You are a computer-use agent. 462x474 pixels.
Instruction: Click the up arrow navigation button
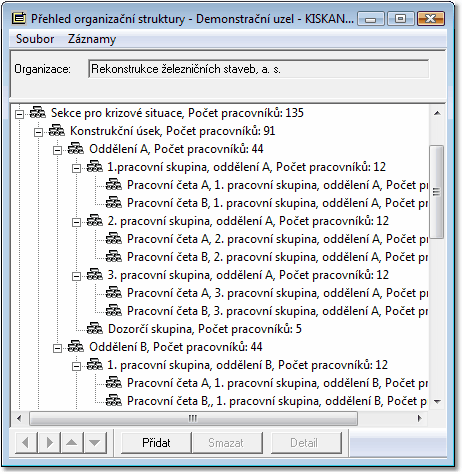pos(72,443)
